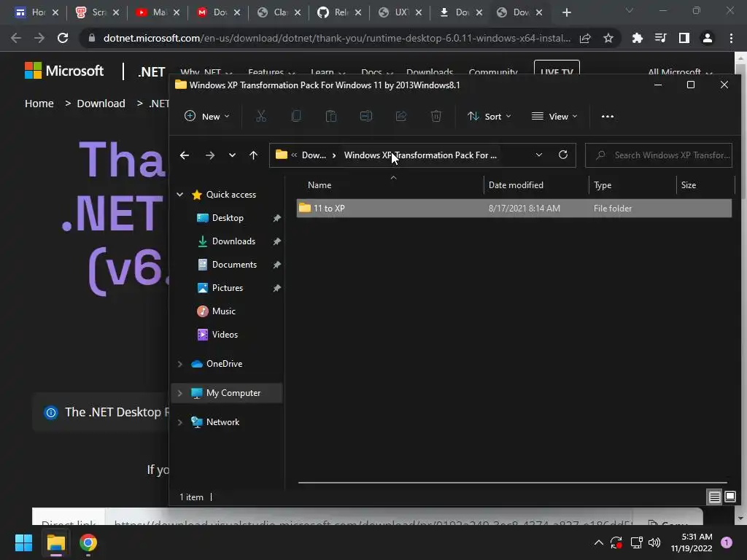Click Chrome taskbar icon
The width and height of the screenshot is (747, 560).
pos(88,542)
